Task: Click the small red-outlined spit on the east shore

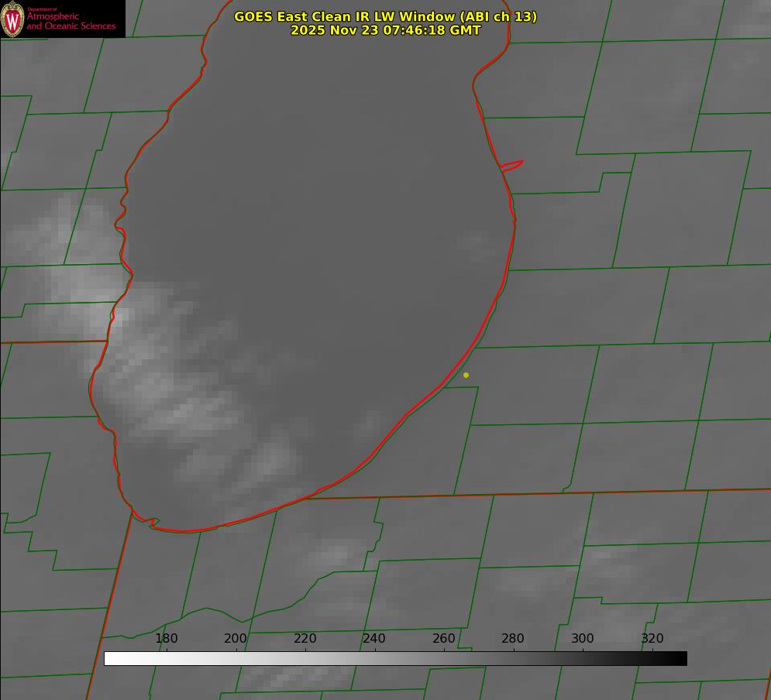Action: point(512,165)
